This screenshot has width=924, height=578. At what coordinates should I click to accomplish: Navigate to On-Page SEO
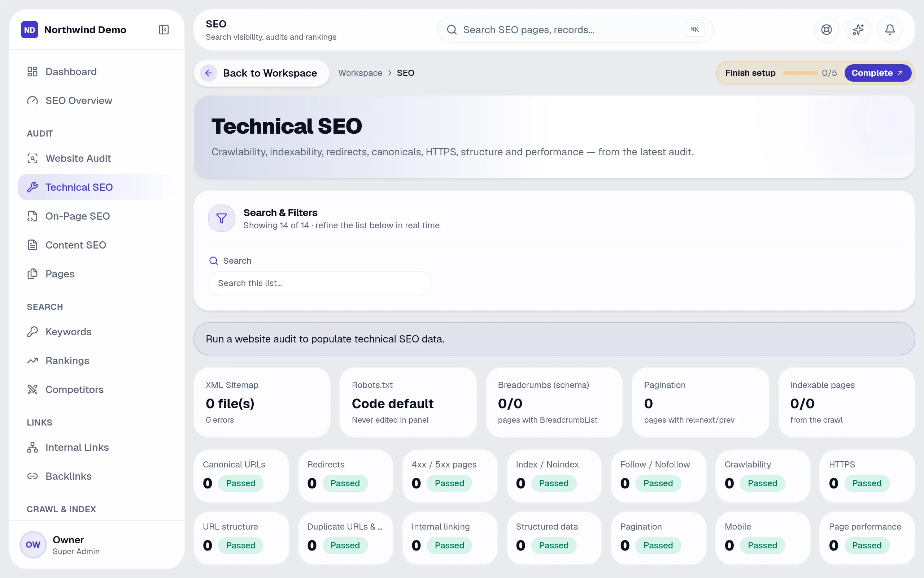pyautogui.click(x=97, y=216)
